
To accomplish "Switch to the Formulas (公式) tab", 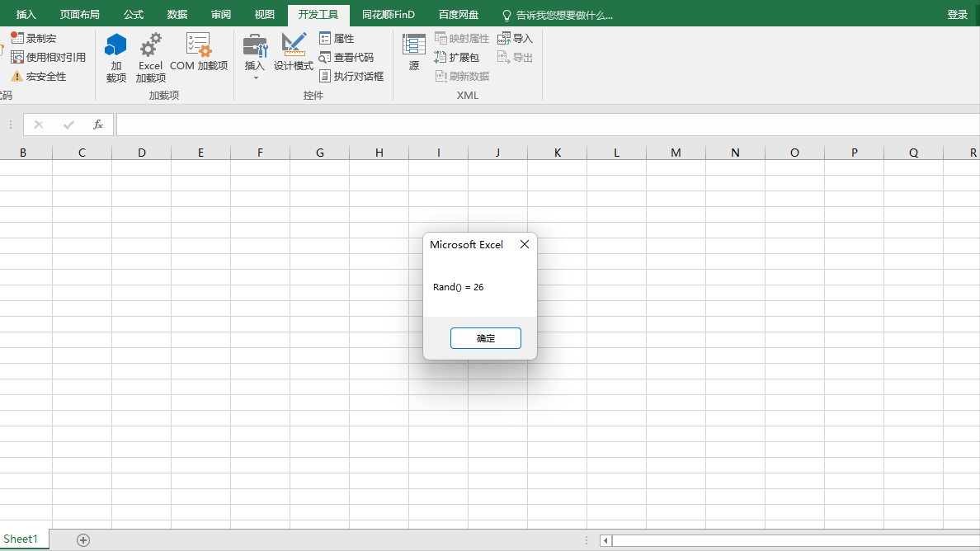I will (x=133, y=14).
